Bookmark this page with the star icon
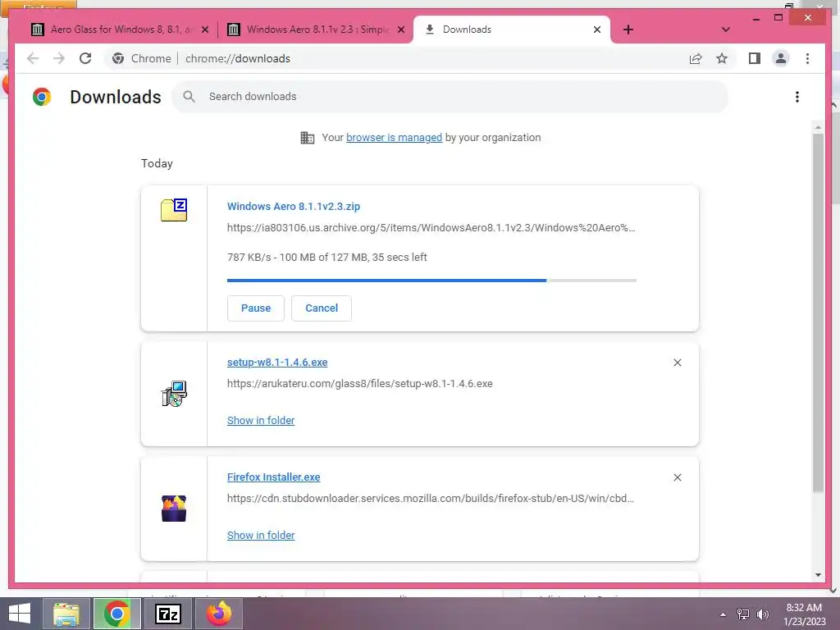 coord(722,58)
